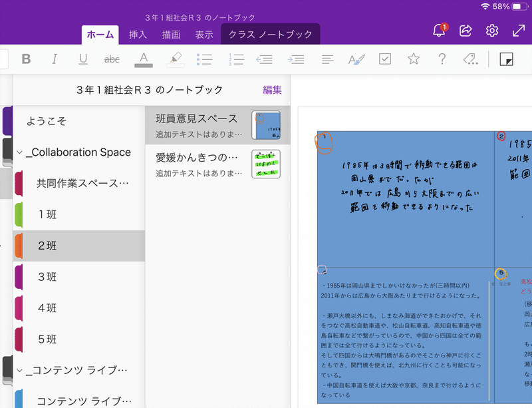Insert a to-do checkbox tag

(385, 59)
